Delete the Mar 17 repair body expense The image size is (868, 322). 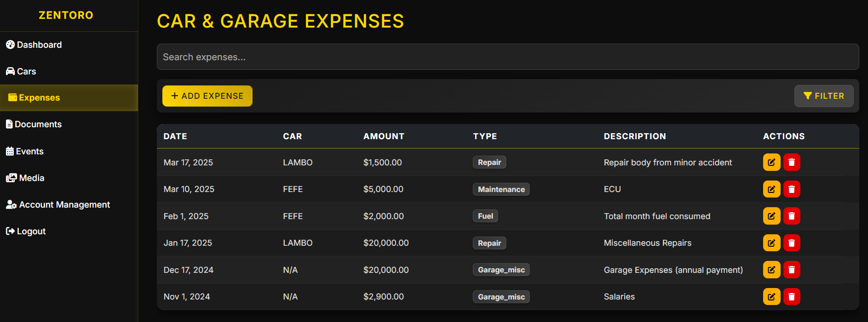[792, 162]
